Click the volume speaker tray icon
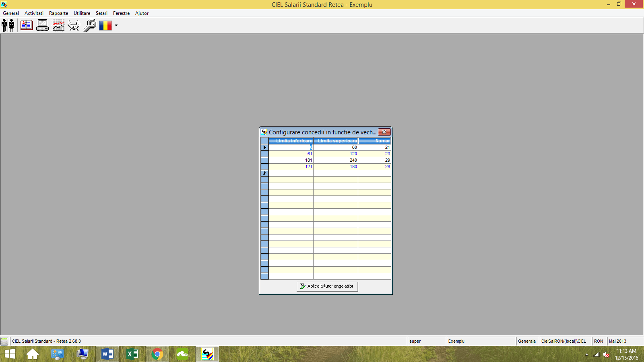 click(x=606, y=354)
